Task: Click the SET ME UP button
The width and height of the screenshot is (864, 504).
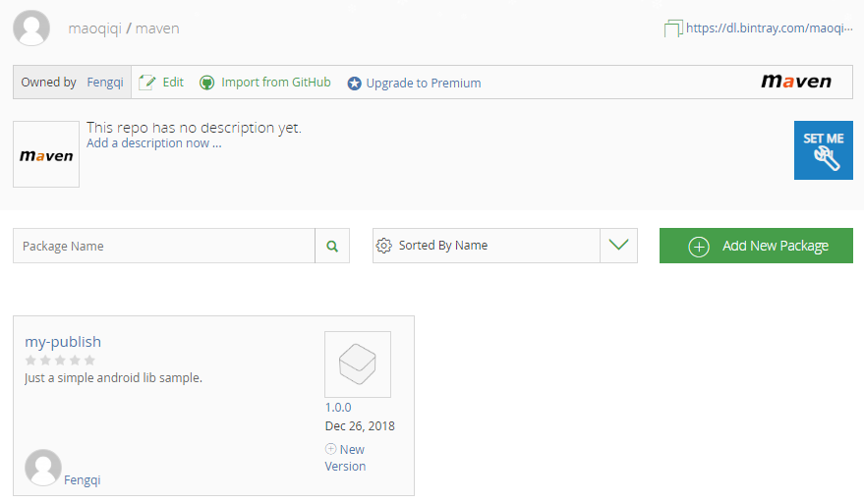Action: click(824, 150)
